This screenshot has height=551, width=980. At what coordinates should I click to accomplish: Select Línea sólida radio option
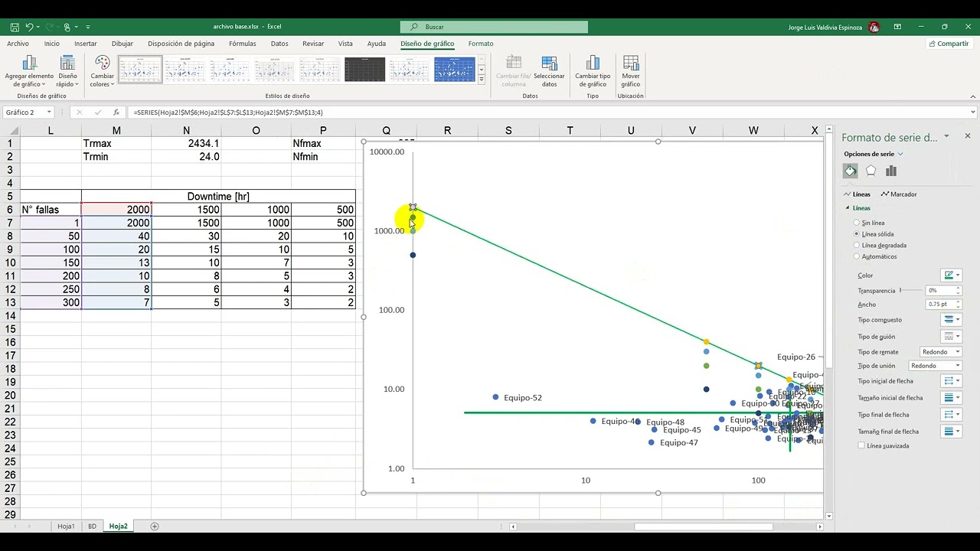(x=856, y=234)
